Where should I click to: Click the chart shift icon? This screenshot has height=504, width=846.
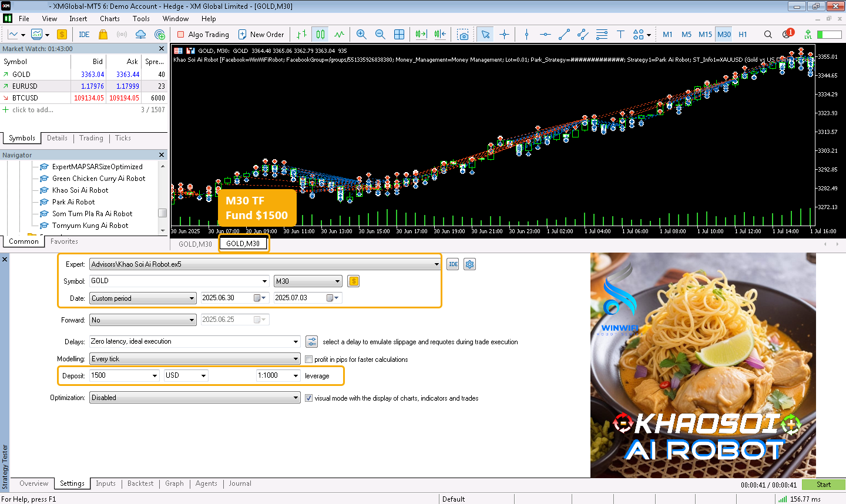(x=440, y=35)
